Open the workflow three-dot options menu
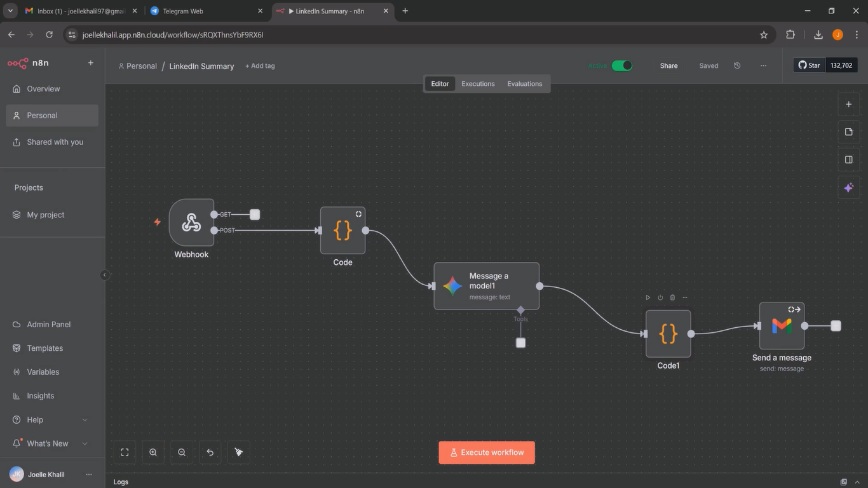Image resolution: width=868 pixels, height=488 pixels. (763, 65)
